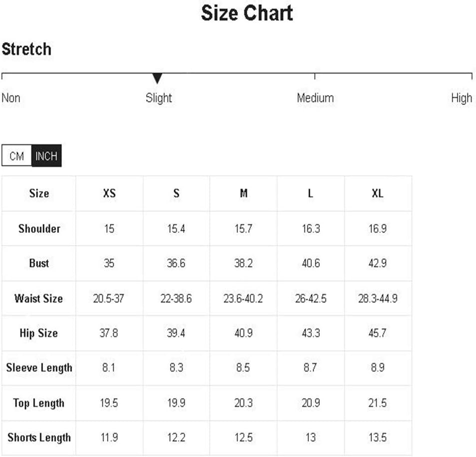
Task: Click the Top Length row label
Action: 39,403
